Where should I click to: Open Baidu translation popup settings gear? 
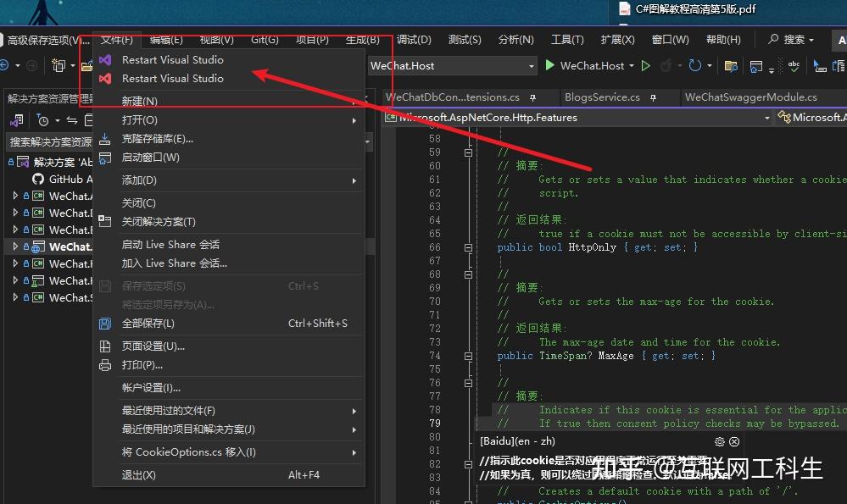(x=720, y=442)
